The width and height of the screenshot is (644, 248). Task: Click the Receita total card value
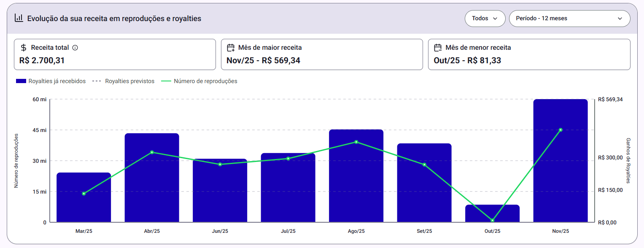(42, 60)
